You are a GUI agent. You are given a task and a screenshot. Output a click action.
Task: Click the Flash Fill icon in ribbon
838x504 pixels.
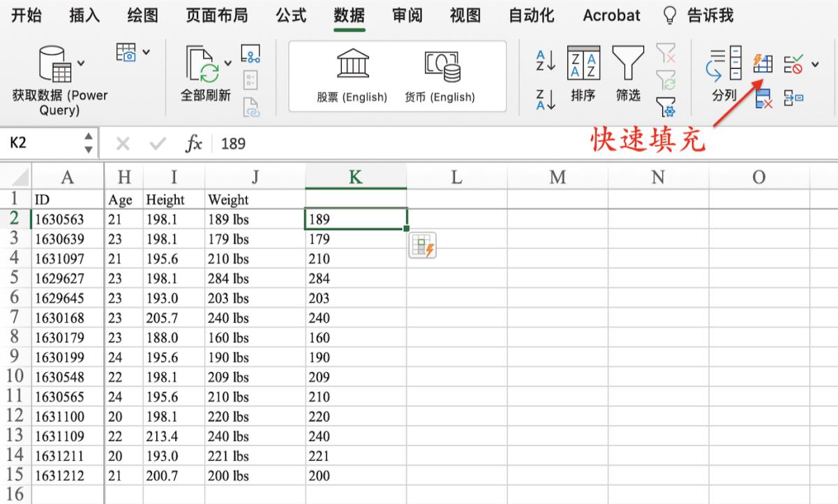click(x=764, y=64)
